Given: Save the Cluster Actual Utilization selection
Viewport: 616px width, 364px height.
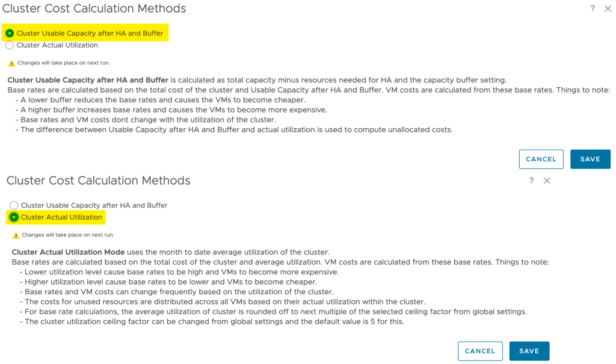Looking at the screenshot, I should pyautogui.click(x=529, y=351).
